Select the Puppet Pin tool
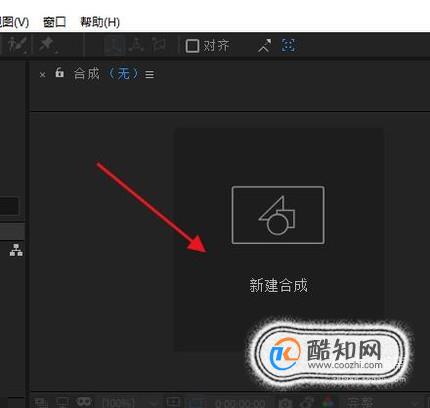430x408 pixels. (x=48, y=45)
